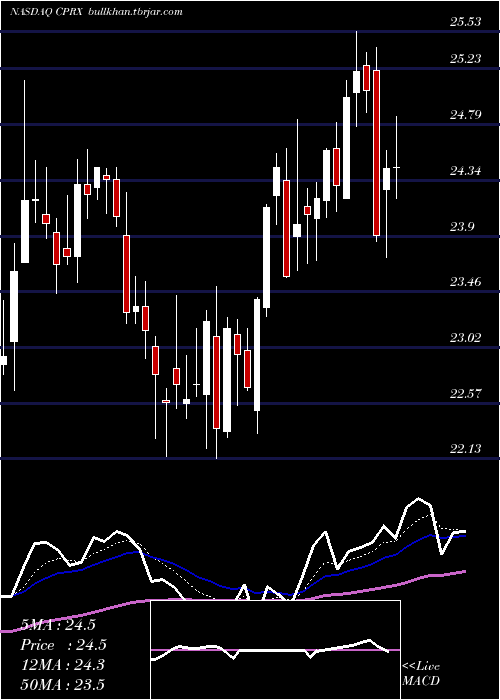
Task: Click the 23.02 price axis label
Action: (x=466, y=338)
